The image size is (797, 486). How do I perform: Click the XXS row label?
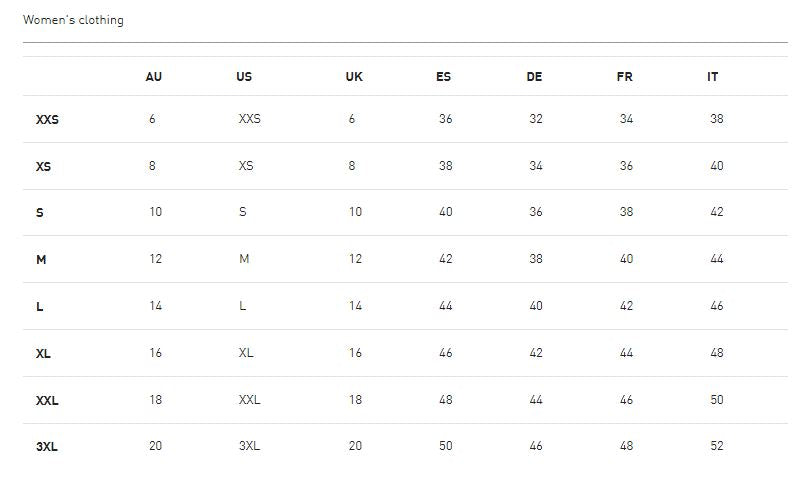(x=47, y=120)
